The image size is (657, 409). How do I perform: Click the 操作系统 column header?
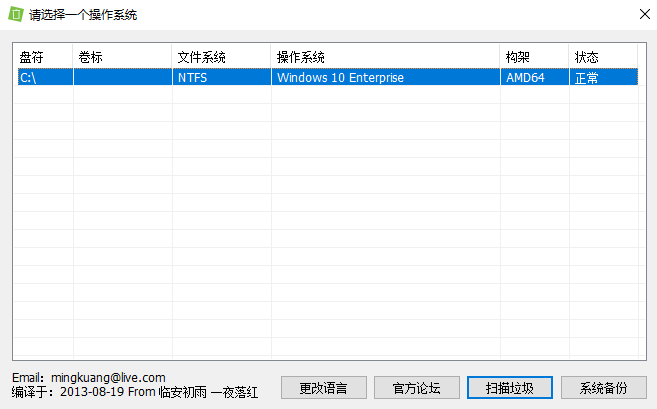click(x=385, y=57)
